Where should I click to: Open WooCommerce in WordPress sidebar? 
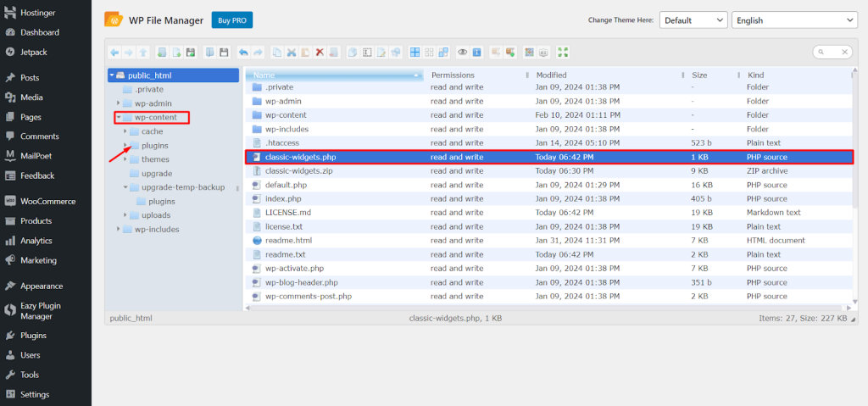tap(46, 201)
